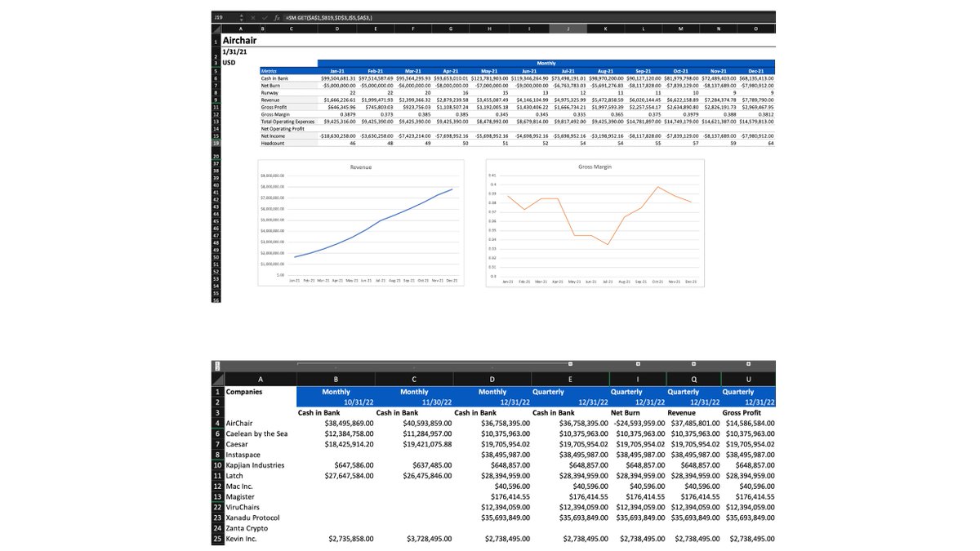The width and height of the screenshot is (980, 551).
Task: Click the $99,504,681.31 cash cell
Action: click(339, 78)
